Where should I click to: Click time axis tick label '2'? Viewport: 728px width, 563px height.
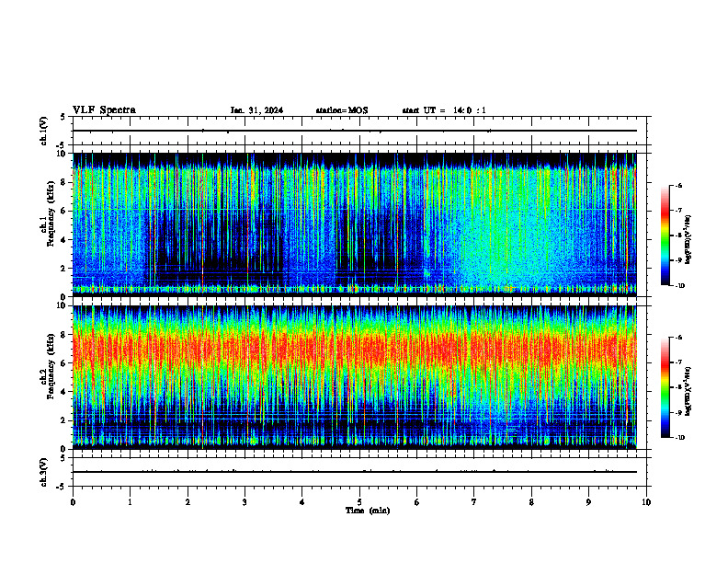pos(188,502)
